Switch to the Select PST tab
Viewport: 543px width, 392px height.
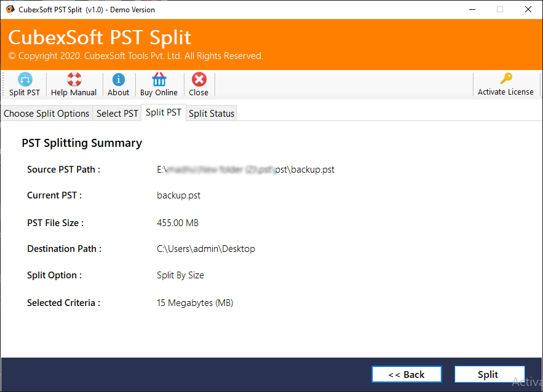click(x=117, y=114)
